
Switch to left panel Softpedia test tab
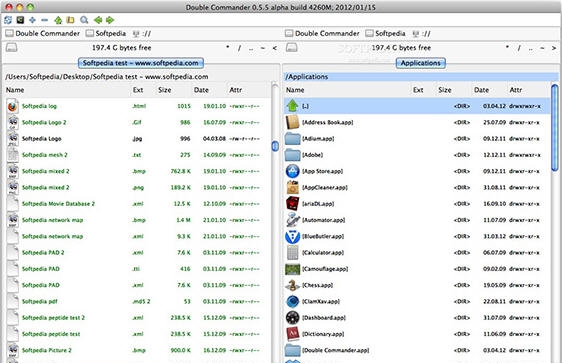140,63
